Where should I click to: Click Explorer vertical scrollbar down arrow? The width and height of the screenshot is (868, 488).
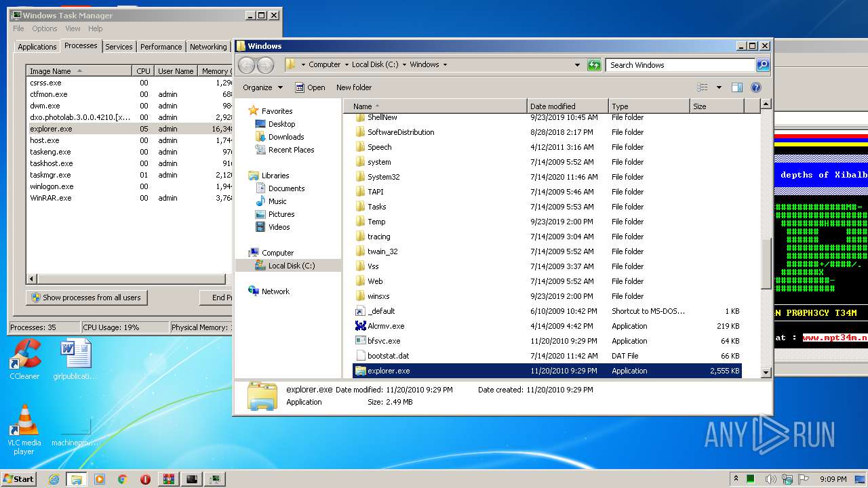point(766,373)
